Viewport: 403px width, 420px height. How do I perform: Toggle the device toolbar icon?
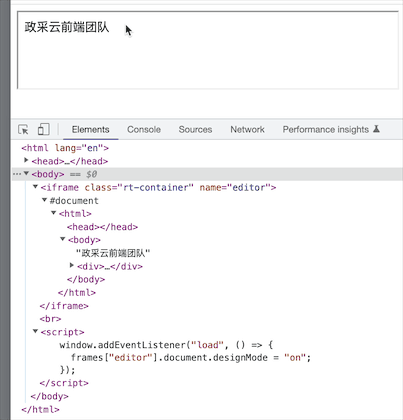coord(43,129)
